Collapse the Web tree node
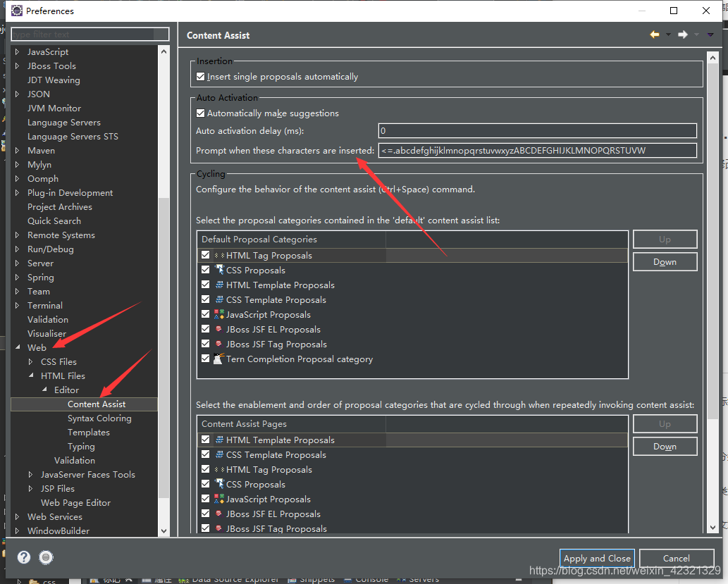 pyautogui.click(x=18, y=347)
